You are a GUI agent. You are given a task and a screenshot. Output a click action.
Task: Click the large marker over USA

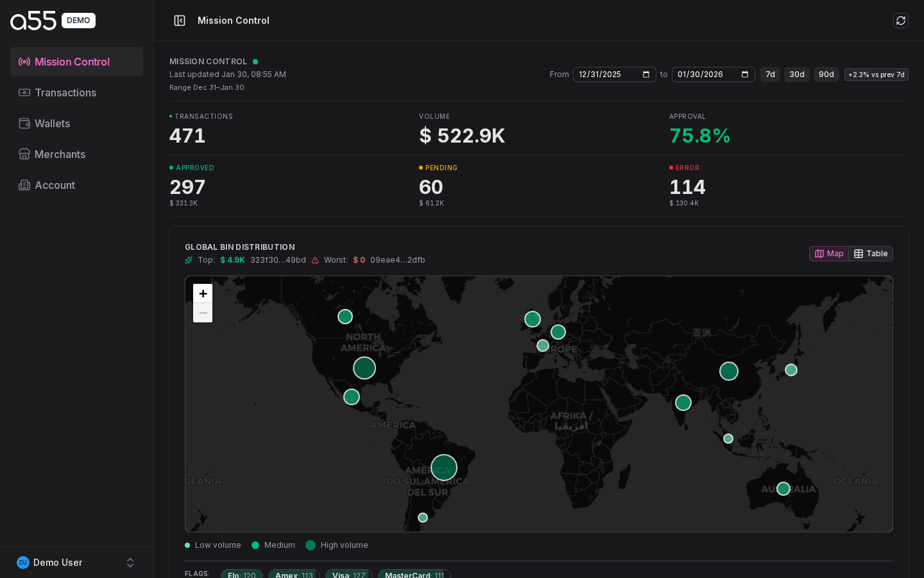pos(364,368)
